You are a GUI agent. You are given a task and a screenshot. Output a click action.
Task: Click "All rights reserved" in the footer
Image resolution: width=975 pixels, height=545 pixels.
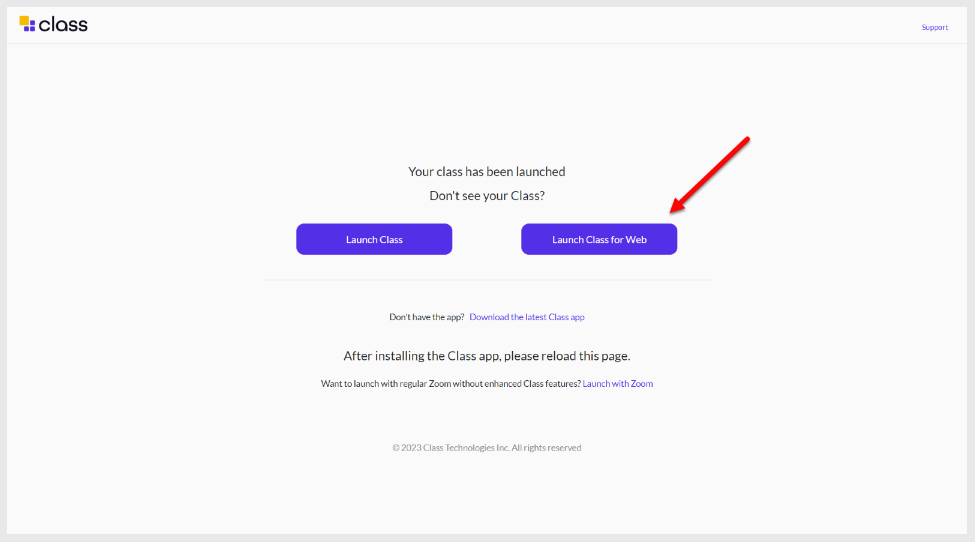coord(546,448)
